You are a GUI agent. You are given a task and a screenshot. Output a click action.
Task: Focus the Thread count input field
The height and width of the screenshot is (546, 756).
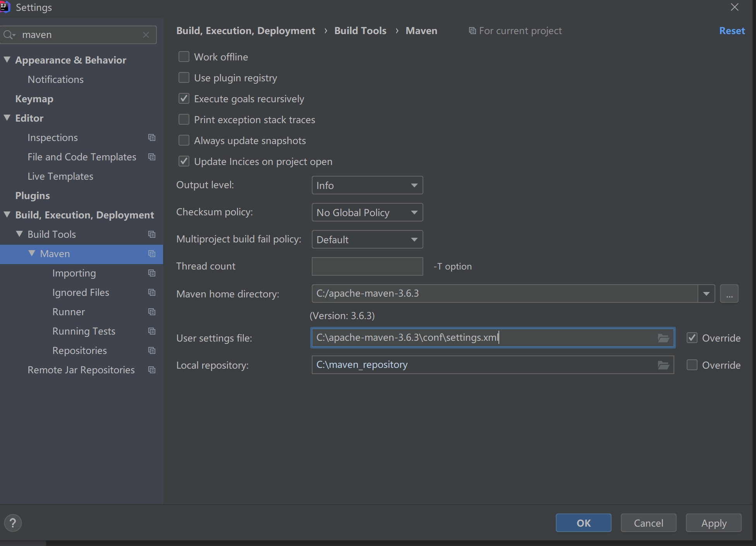(x=367, y=266)
